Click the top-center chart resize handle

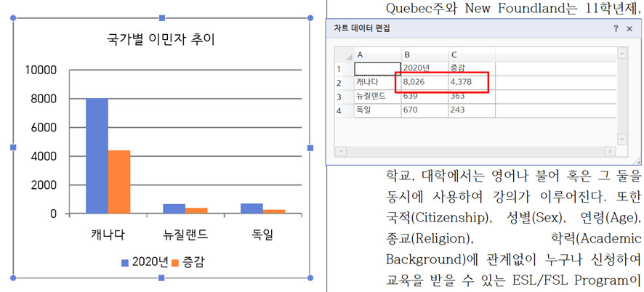click(162, 18)
